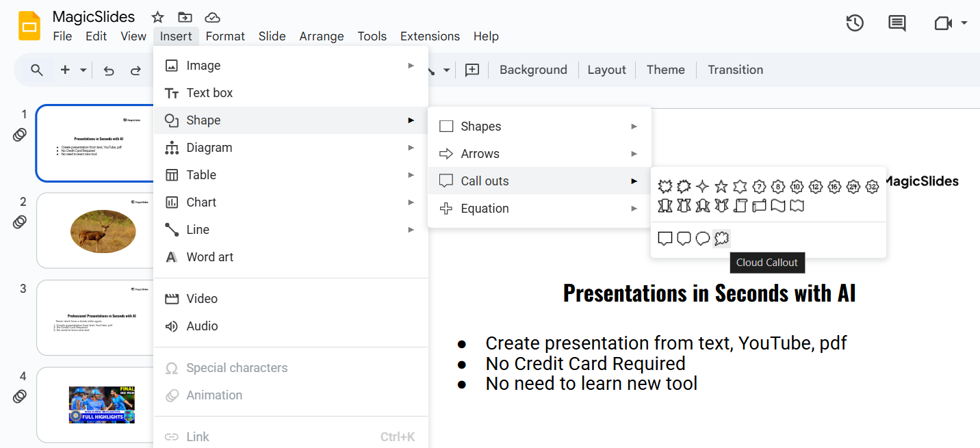Insert the 32-point star shape
The height and width of the screenshot is (448, 980).
click(872, 186)
